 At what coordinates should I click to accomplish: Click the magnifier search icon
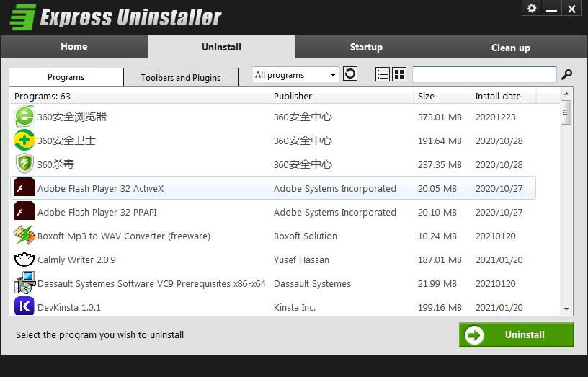point(566,74)
